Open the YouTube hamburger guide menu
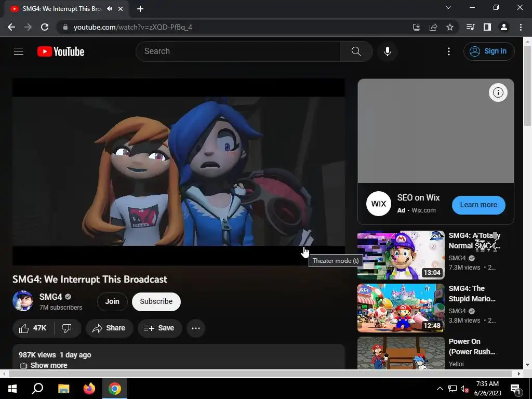 (19, 51)
